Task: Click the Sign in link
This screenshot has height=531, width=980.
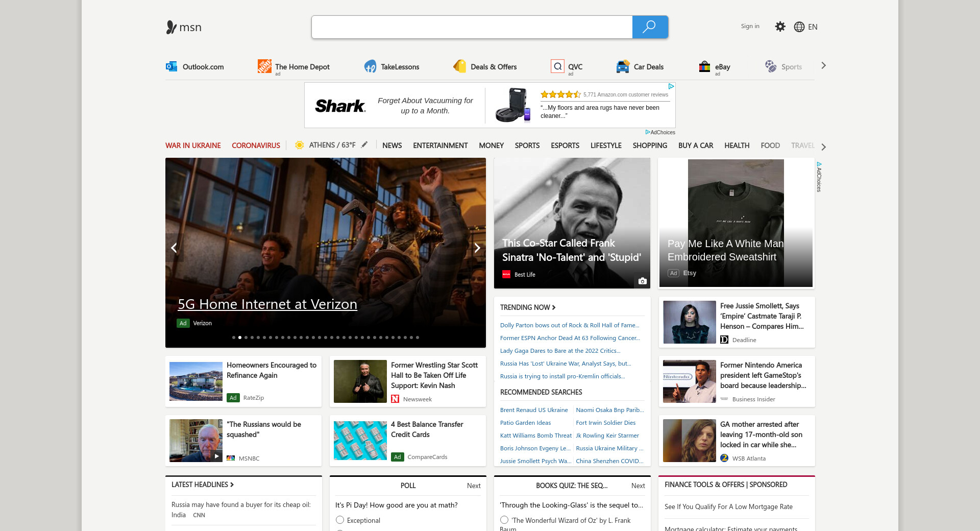Action: pos(750,27)
